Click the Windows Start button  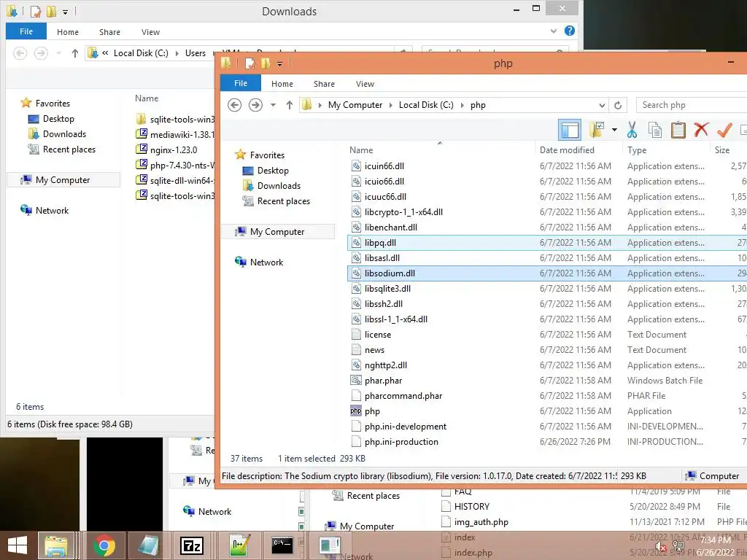pyautogui.click(x=18, y=545)
